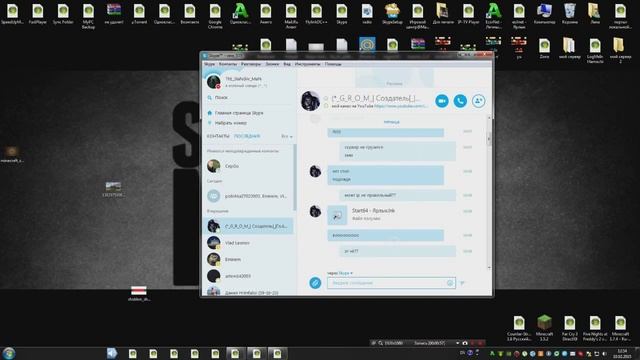Click the volume icon in the system tray

pyautogui.click(x=604, y=353)
